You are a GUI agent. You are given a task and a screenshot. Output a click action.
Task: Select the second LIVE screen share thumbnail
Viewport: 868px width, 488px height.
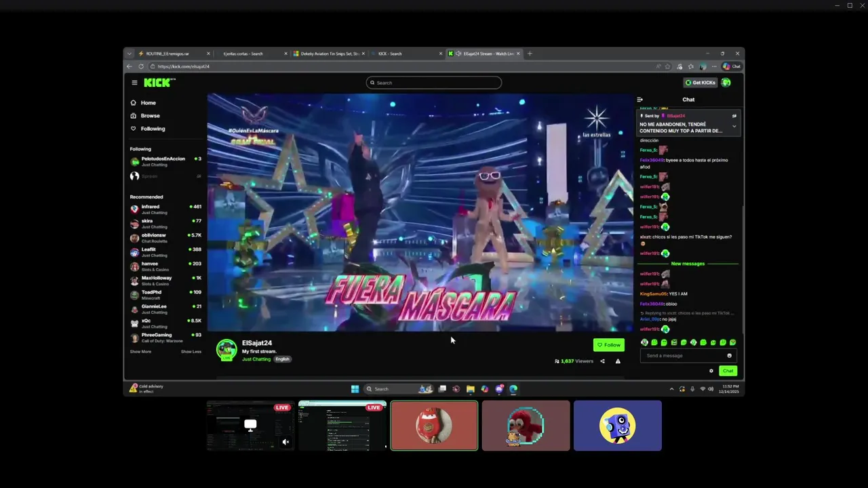tap(342, 426)
